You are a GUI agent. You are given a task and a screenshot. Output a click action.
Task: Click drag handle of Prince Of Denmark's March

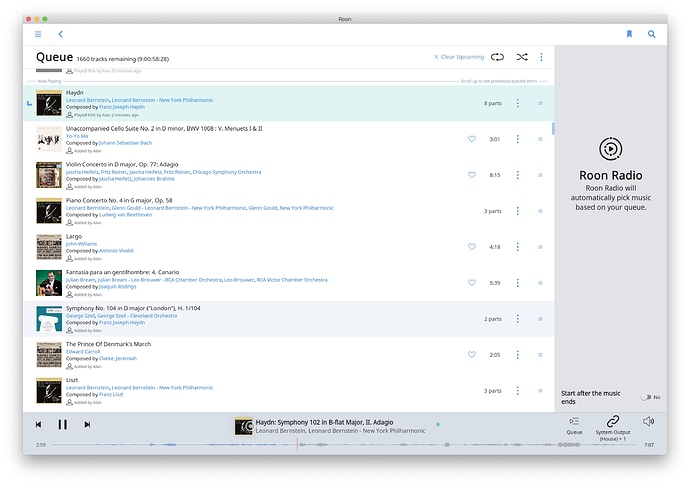[x=540, y=355]
